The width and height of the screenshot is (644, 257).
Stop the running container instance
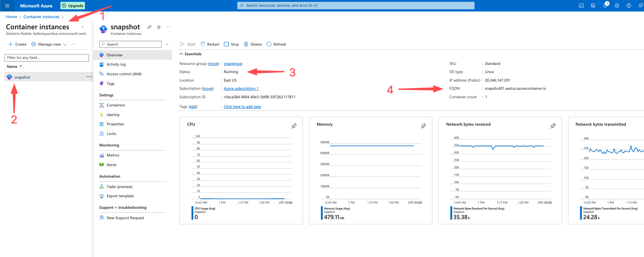231,44
